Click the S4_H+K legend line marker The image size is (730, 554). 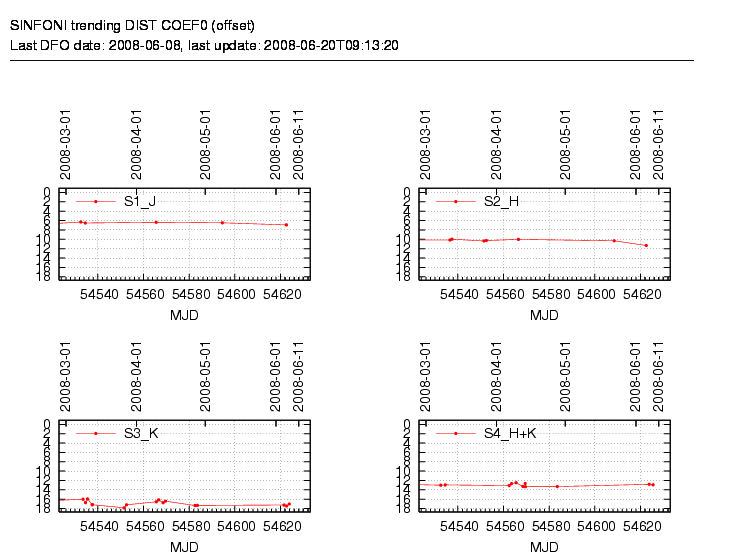(456, 433)
